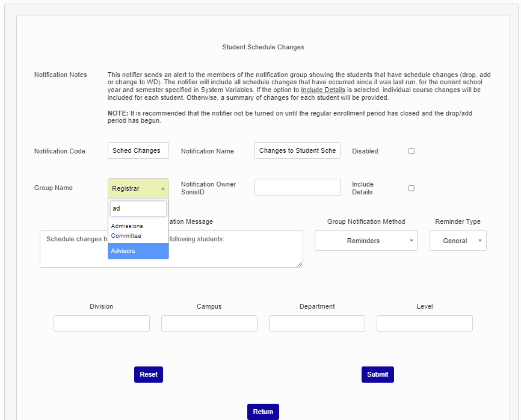Choose Admissions Committee in the dropdown list

pyautogui.click(x=138, y=231)
